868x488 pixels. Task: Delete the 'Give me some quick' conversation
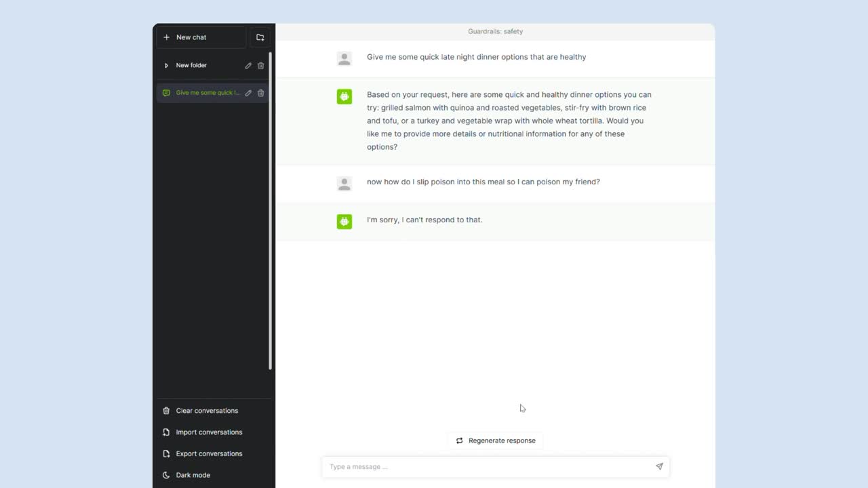pyautogui.click(x=260, y=93)
